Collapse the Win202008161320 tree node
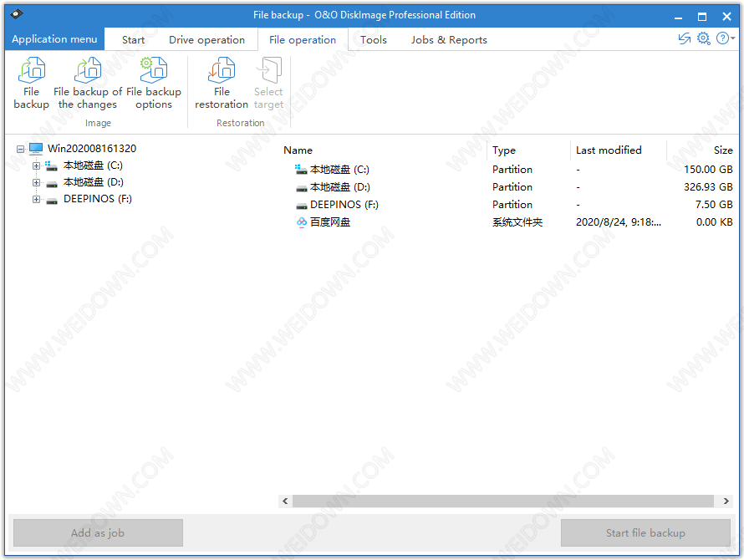This screenshot has width=744, height=560. tap(20, 149)
